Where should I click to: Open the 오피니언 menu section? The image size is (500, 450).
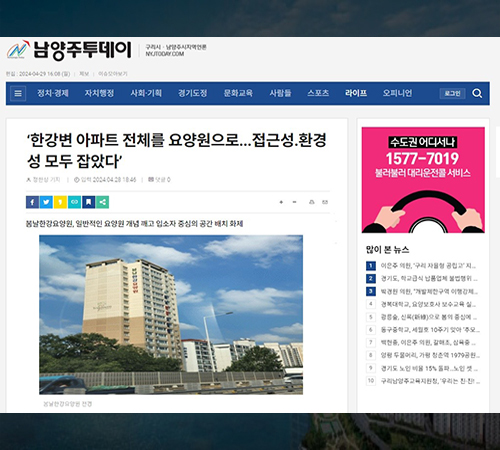(397, 93)
